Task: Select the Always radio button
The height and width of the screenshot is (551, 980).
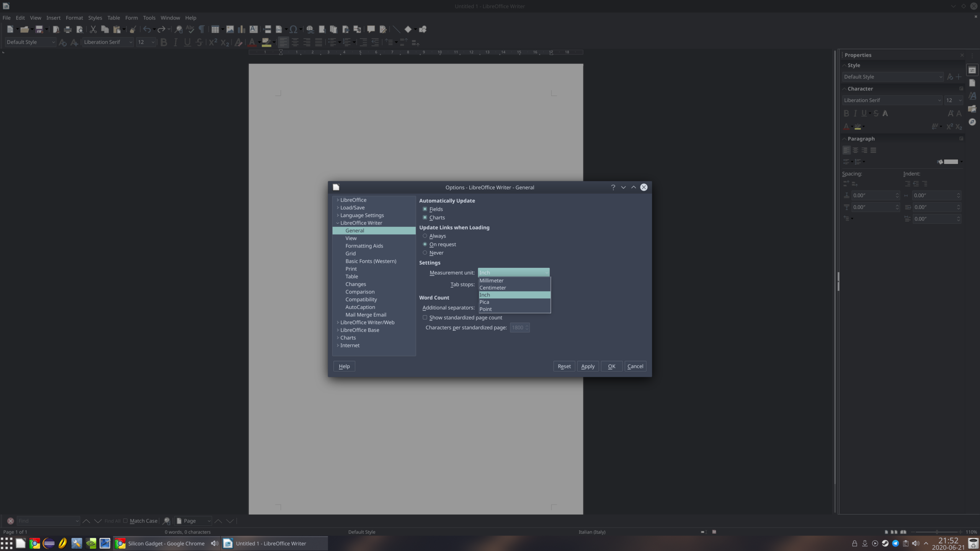Action: point(425,236)
